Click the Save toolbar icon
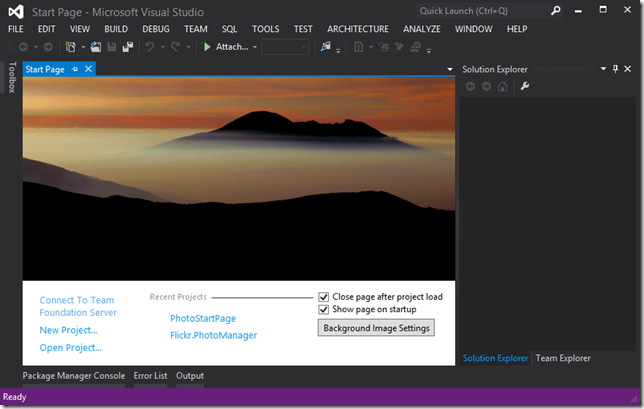644x409 pixels. [x=112, y=47]
